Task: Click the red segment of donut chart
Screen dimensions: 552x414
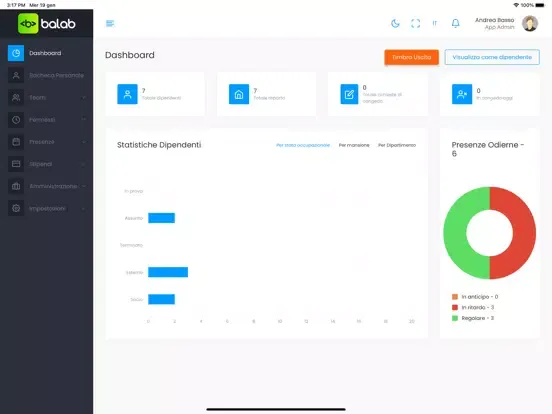Action: click(524, 233)
